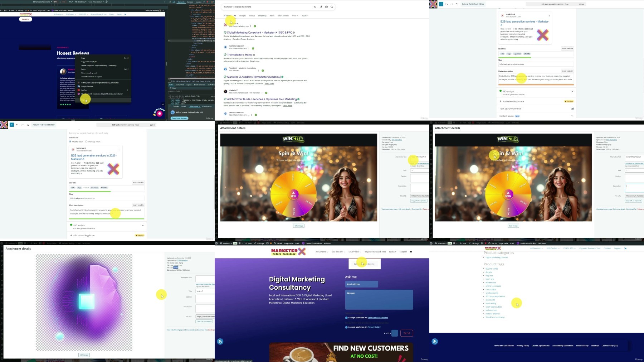Open the More dropdown in Google search tabs
Image resolution: width=644 pixels, height=362 pixels.
point(295,16)
